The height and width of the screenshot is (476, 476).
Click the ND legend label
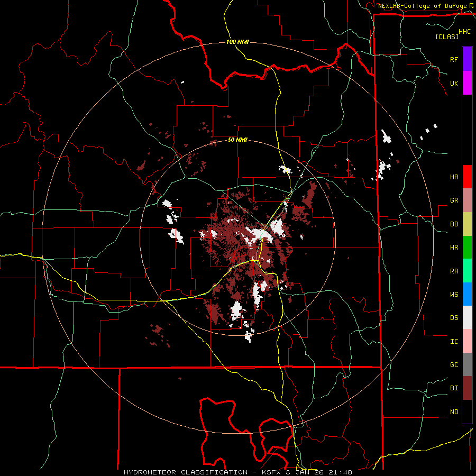point(454,412)
